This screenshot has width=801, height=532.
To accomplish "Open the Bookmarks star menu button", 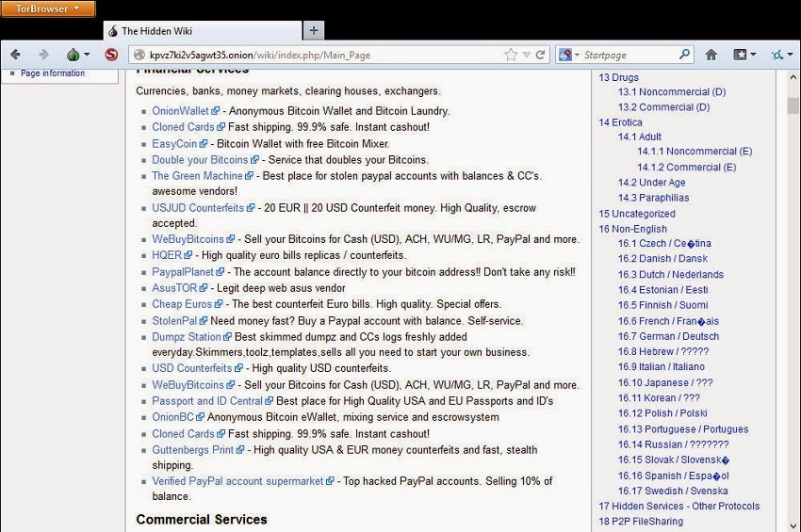I will 740,55.
